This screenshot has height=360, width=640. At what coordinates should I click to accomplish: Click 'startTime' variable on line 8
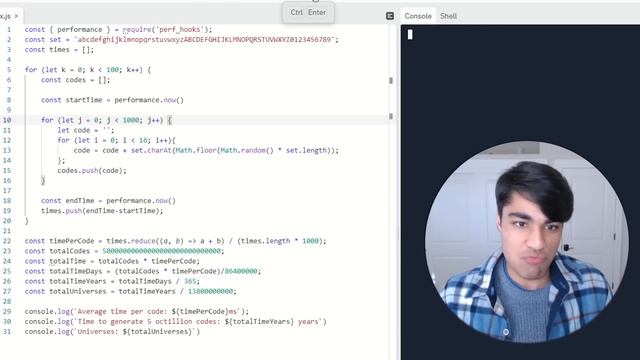[x=84, y=100]
